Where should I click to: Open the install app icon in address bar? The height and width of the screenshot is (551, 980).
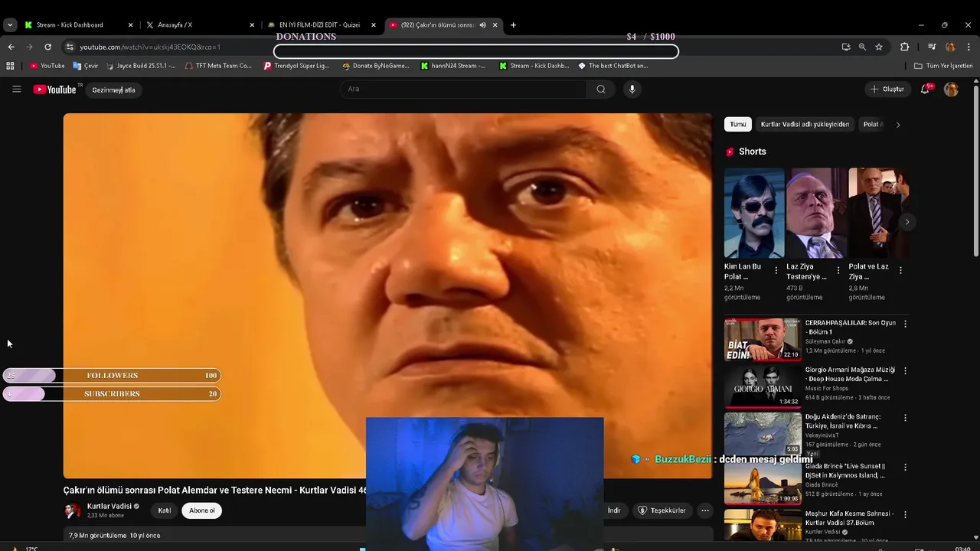[845, 47]
